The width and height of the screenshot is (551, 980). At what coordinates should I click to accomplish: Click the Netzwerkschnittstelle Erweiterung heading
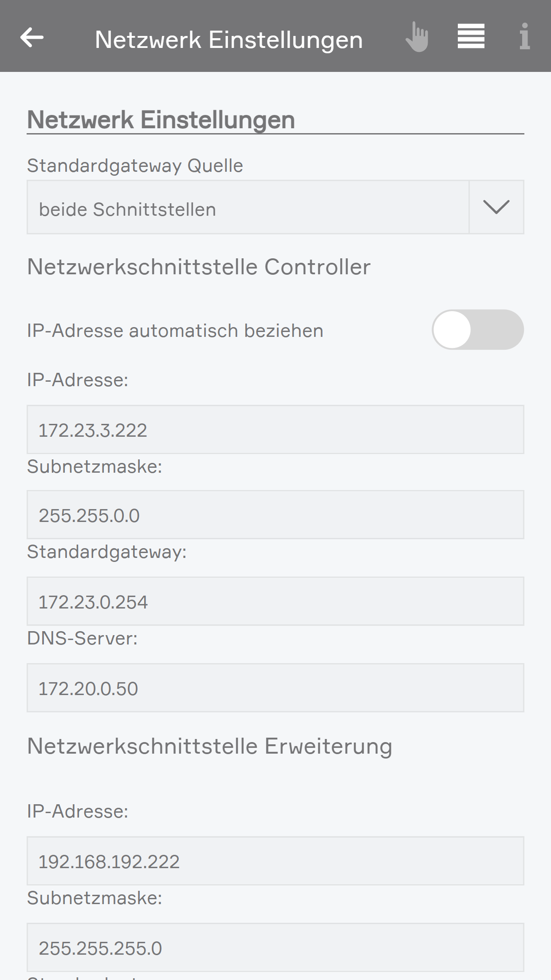click(209, 746)
